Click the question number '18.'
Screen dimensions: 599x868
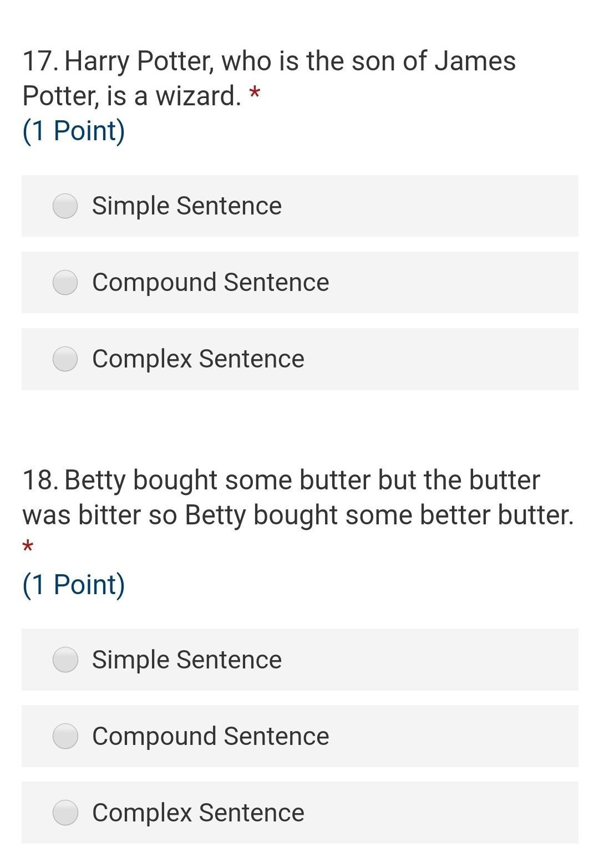coord(40,480)
